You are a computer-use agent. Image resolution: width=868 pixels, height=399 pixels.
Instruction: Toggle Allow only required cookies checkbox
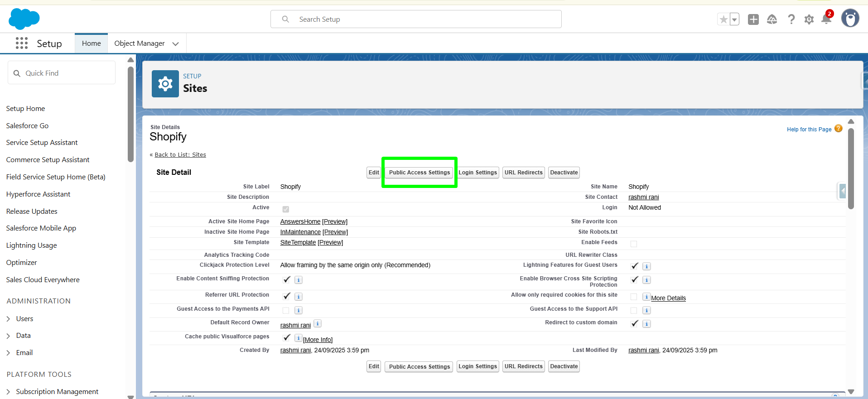pos(634,297)
